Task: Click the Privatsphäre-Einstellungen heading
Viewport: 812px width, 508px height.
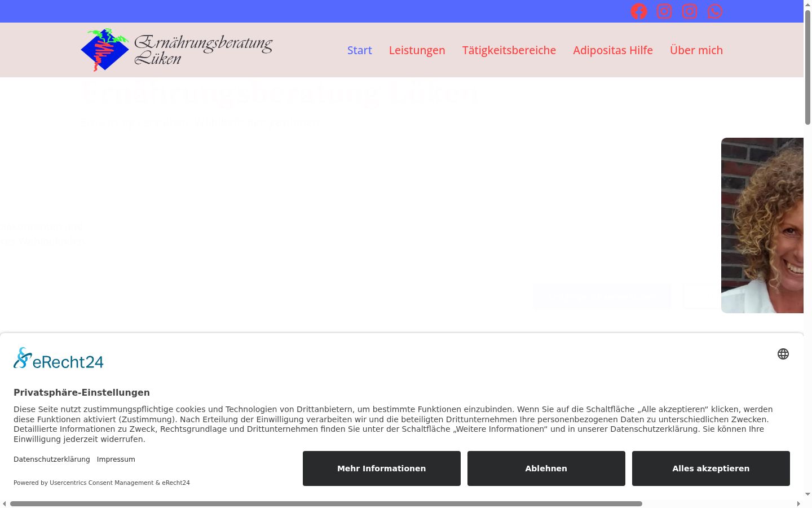Action: [x=82, y=392]
